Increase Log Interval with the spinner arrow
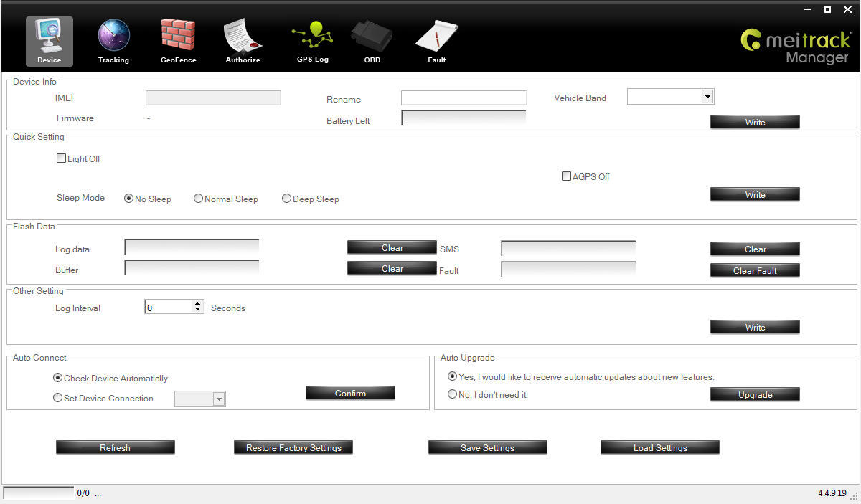 (x=198, y=304)
